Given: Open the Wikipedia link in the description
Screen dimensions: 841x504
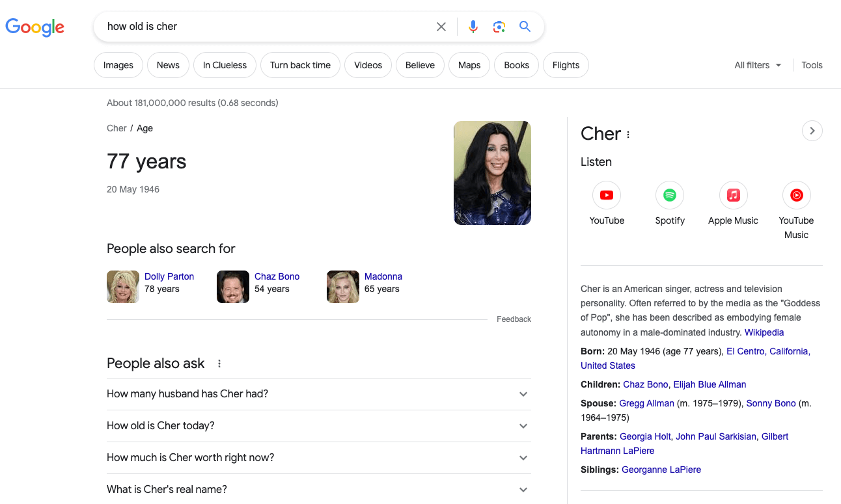Looking at the screenshot, I should (x=764, y=332).
